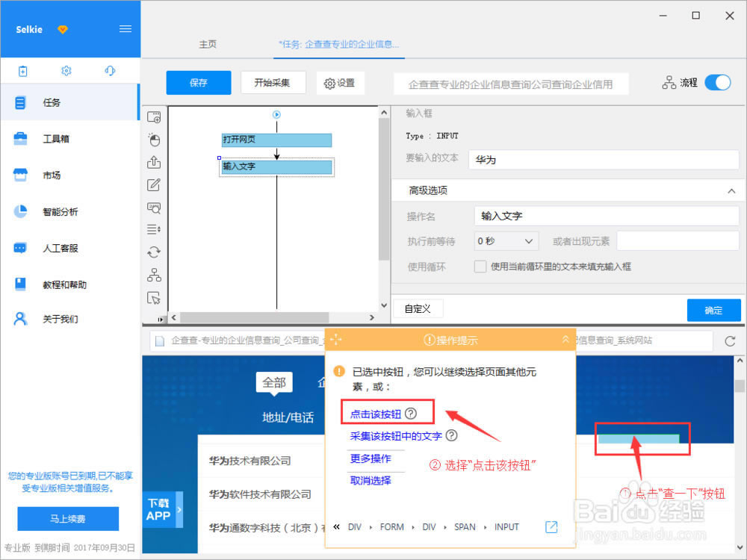Open the 执行前等待 dropdown
The width and height of the screenshot is (747, 560).
click(x=506, y=241)
